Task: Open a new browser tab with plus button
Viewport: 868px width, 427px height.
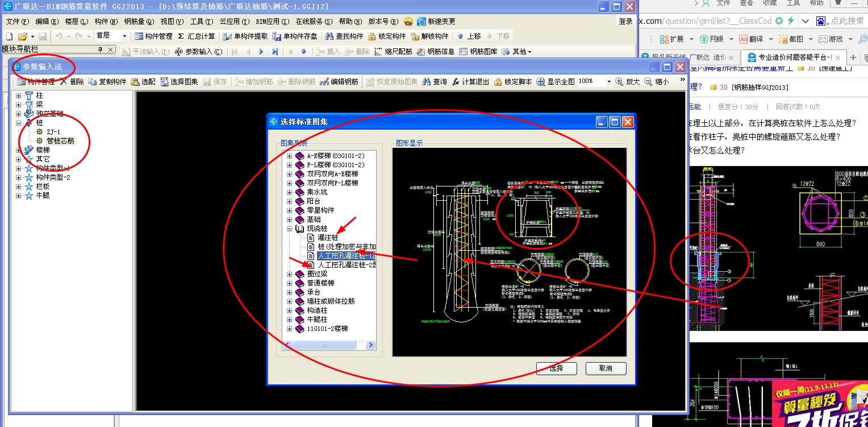Action: click(x=853, y=57)
